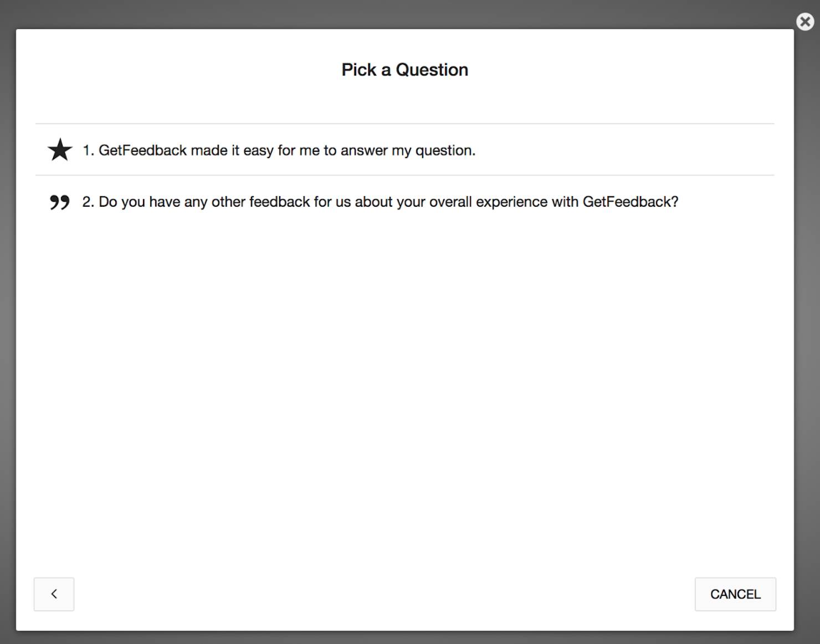820x644 pixels.
Task: Click the quotation mark icon beside question 2
Action: tap(60, 202)
